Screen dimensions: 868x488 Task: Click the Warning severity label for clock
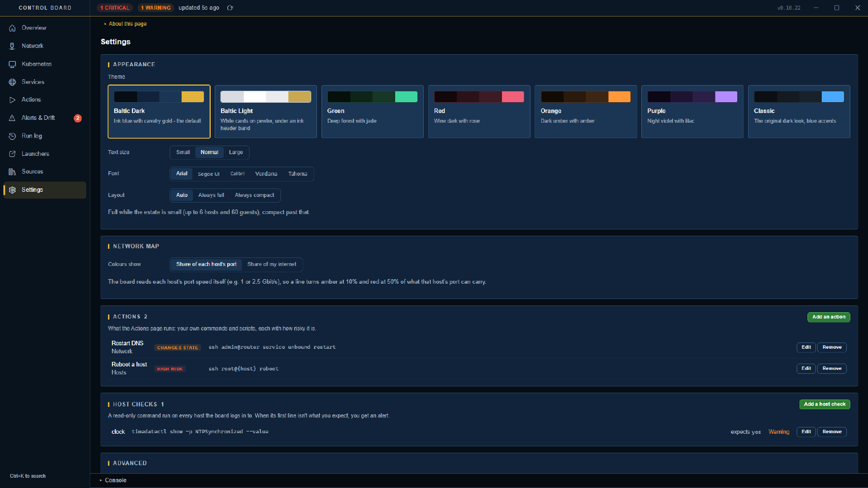point(779,432)
